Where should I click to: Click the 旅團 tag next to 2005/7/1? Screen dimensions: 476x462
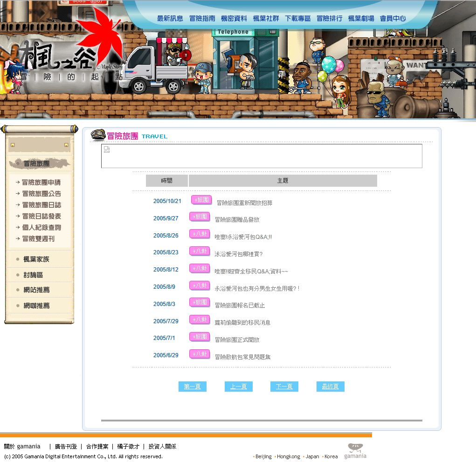pyautogui.click(x=200, y=337)
